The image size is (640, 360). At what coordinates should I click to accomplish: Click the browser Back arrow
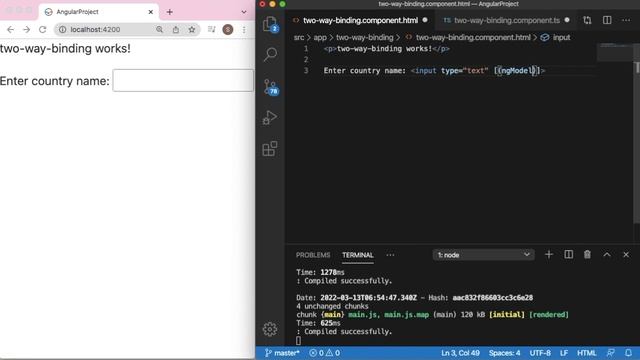pyautogui.click(x=10, y=29)
